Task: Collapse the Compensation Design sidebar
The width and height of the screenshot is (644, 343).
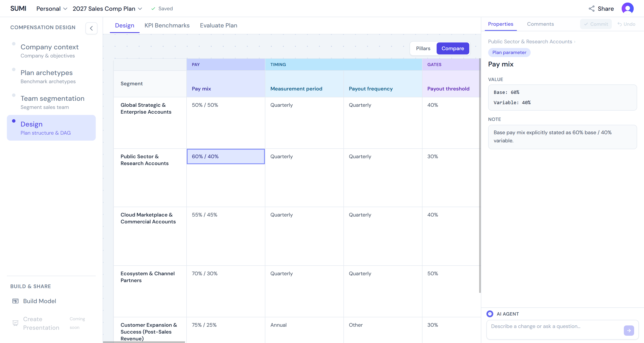Action: click(91, 28)
